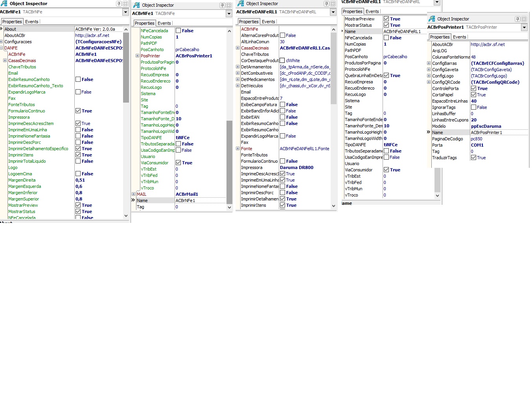Open the component dropdown in the second inspector

point(229,14)
